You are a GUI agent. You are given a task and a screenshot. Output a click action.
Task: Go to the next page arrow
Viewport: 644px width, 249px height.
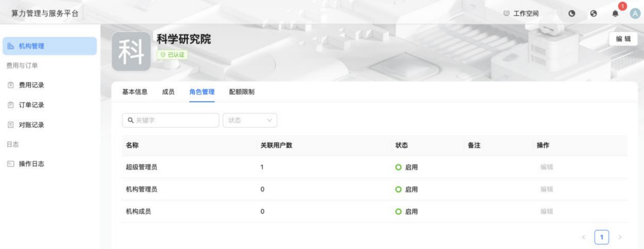[x=619, y=237]
